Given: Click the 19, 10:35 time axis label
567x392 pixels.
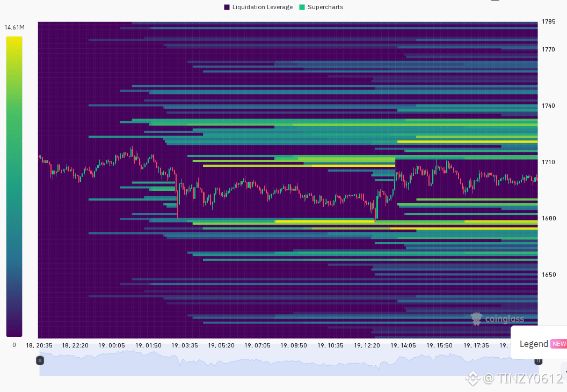Looking at the screenshot, I should tap(331, 345).
